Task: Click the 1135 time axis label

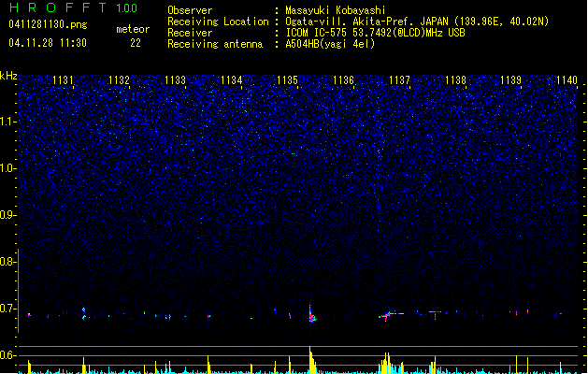Action: coord(287,80)
